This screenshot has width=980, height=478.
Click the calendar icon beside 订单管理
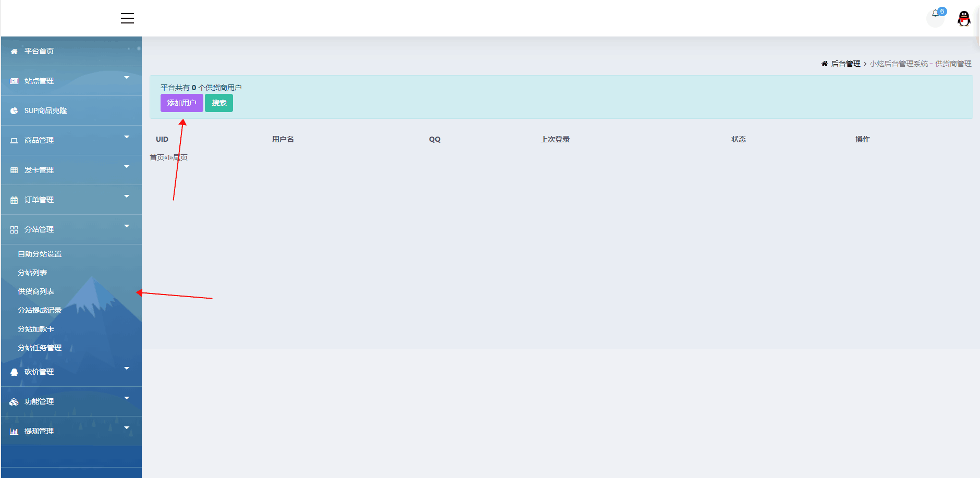[14, 200]
